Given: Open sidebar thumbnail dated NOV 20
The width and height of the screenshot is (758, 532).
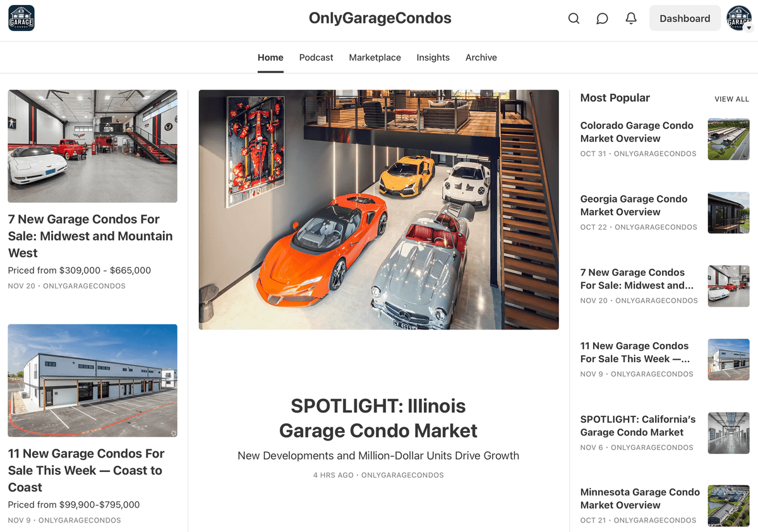Looking at the screenshot, I should (x=728, y=286).
